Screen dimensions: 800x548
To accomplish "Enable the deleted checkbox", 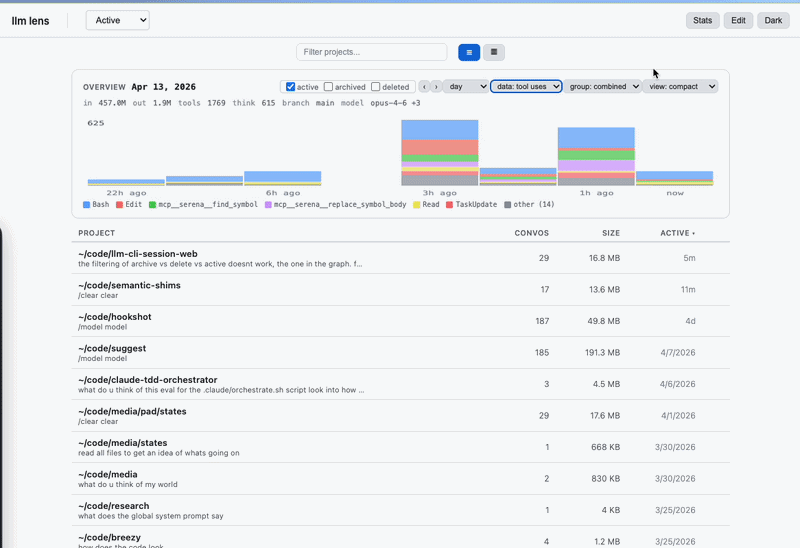I will (376, 87).
